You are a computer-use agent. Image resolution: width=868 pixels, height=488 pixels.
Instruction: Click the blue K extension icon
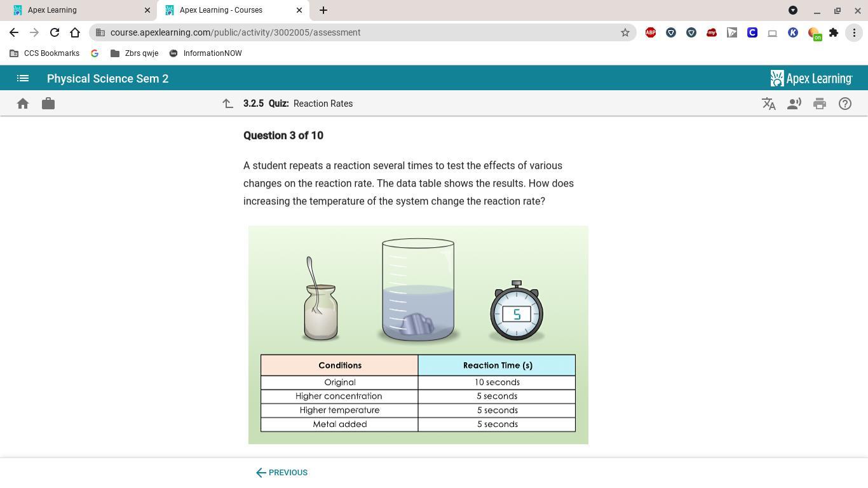pyautogui.click(x=793, y=32)
